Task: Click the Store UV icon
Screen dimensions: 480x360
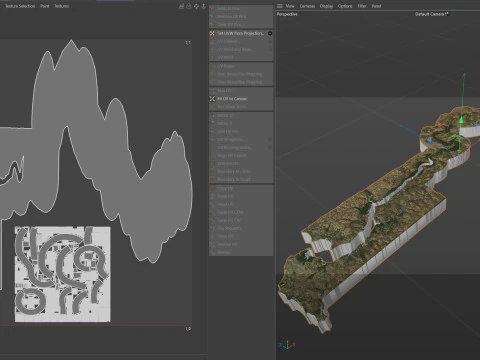Action: (212, 236)
